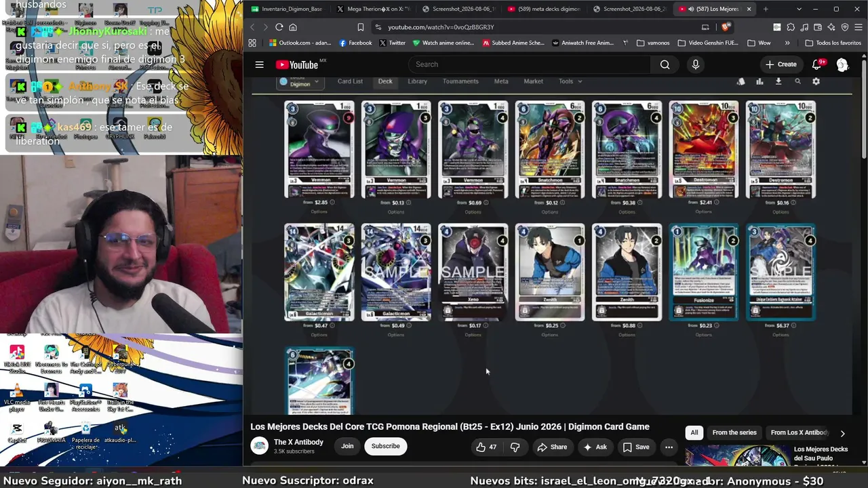Reload the page in the browser
868x488 pixels.
pyautogui.click(x=279, y=27)
